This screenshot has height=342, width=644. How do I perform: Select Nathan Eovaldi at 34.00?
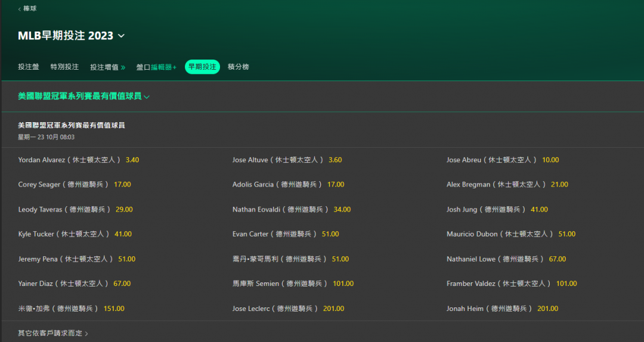(x=292, y=209)
